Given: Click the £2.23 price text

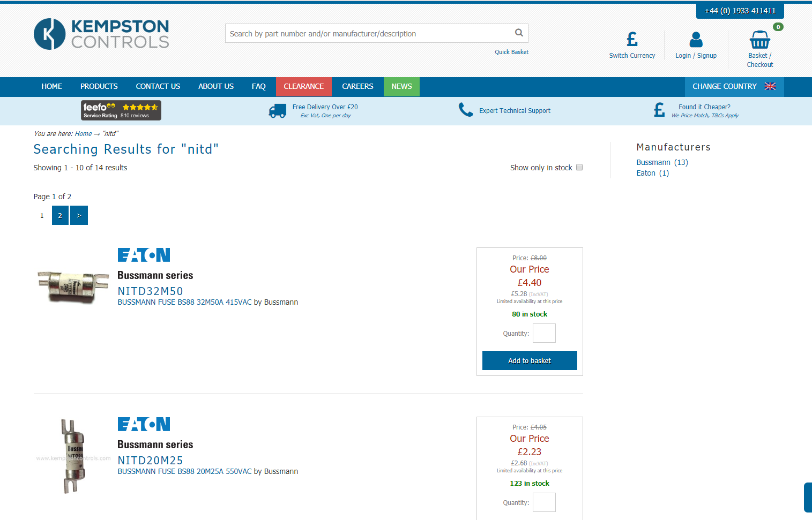Looking at the screenshot, I should [530, 452].
